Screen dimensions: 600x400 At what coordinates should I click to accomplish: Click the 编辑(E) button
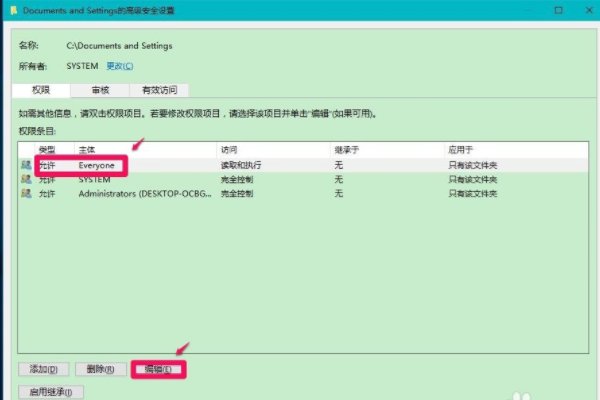158,369
